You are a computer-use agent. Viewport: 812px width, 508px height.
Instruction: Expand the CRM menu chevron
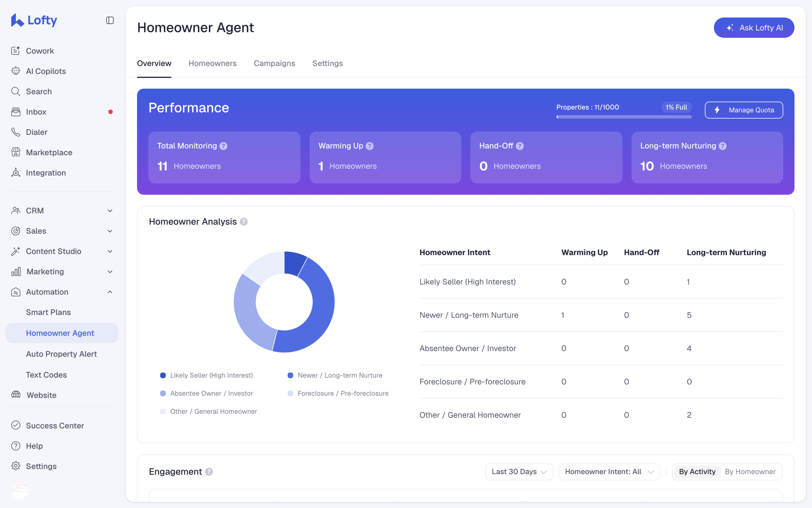point(110,211)
